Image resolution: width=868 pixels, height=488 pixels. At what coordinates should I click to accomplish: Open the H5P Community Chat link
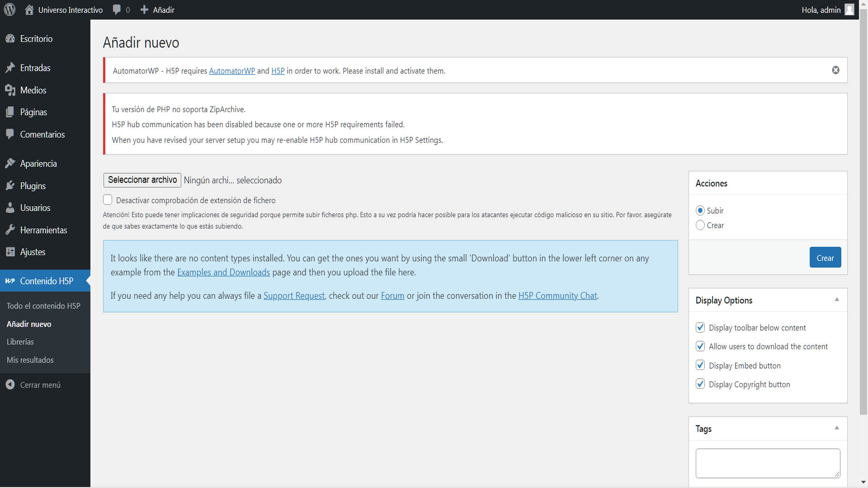click(x=557, y=296)
